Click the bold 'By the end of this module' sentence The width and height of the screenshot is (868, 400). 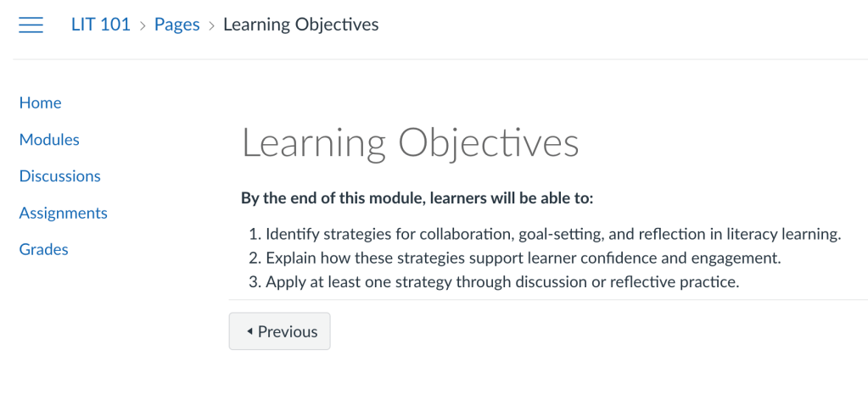click(417, 199)
